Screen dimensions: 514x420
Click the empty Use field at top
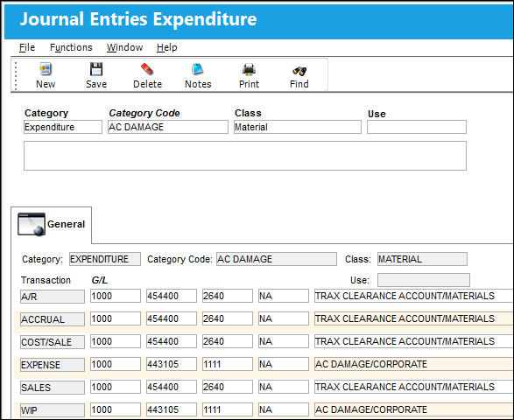pyautogui.click(x=417, y=127)
